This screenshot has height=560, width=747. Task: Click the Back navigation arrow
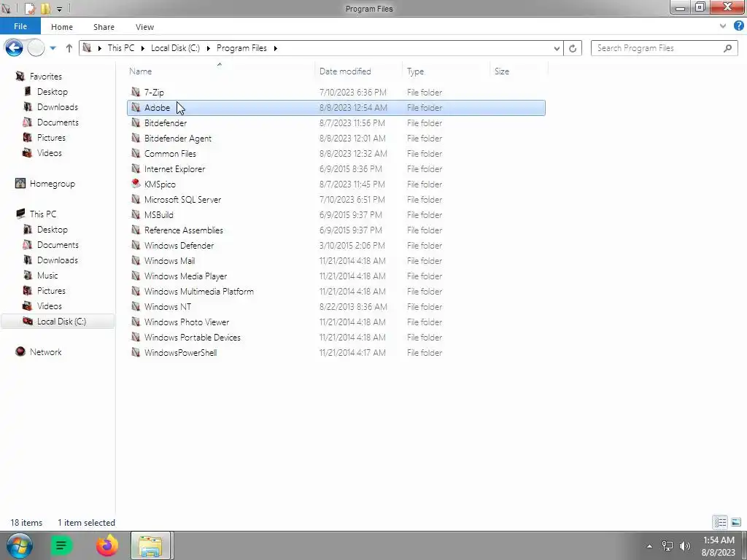click(x=14, y=47)
